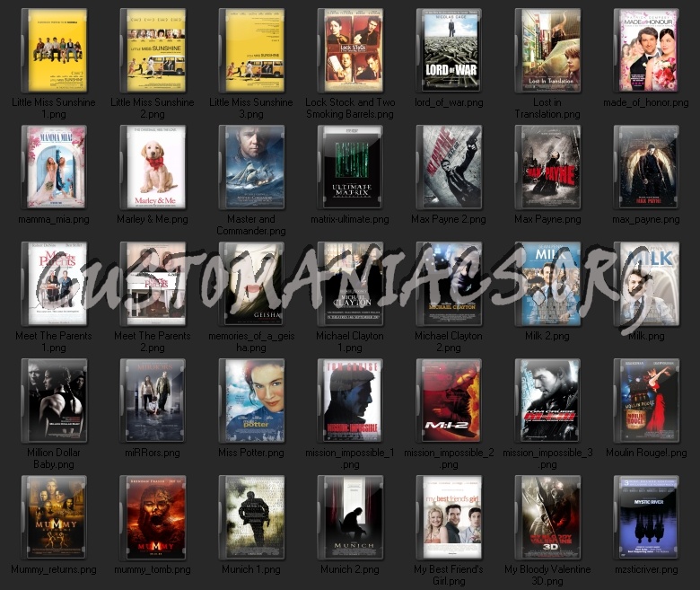Click the label 'Lost in Translation.png'
Viewport: 700px width, 590px height.
coord(547,109)
